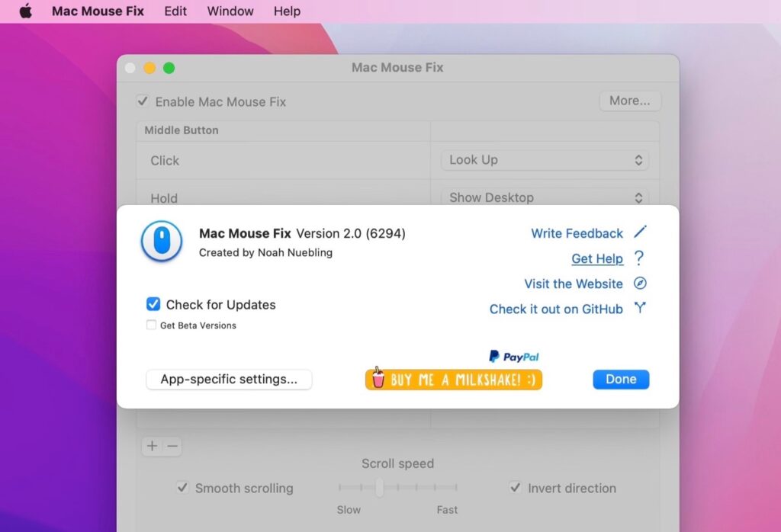Click the Mac Mouse Fix mouse icon

[x=161, y=240]
